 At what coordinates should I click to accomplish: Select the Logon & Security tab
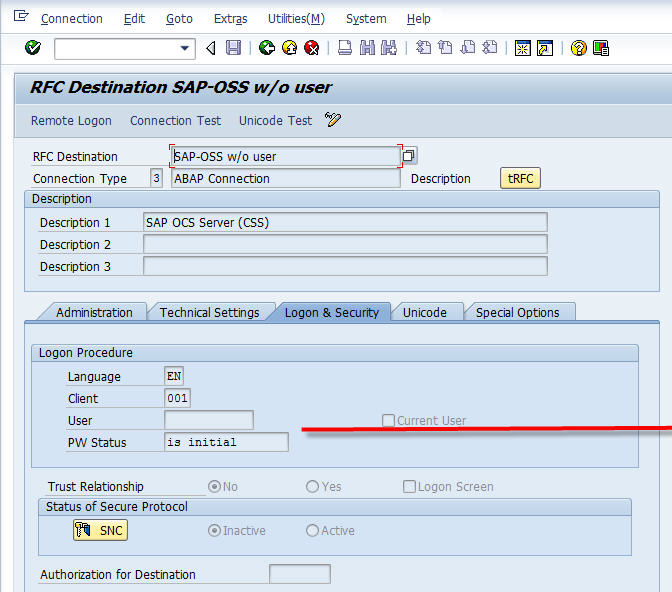tap(332, 313)
